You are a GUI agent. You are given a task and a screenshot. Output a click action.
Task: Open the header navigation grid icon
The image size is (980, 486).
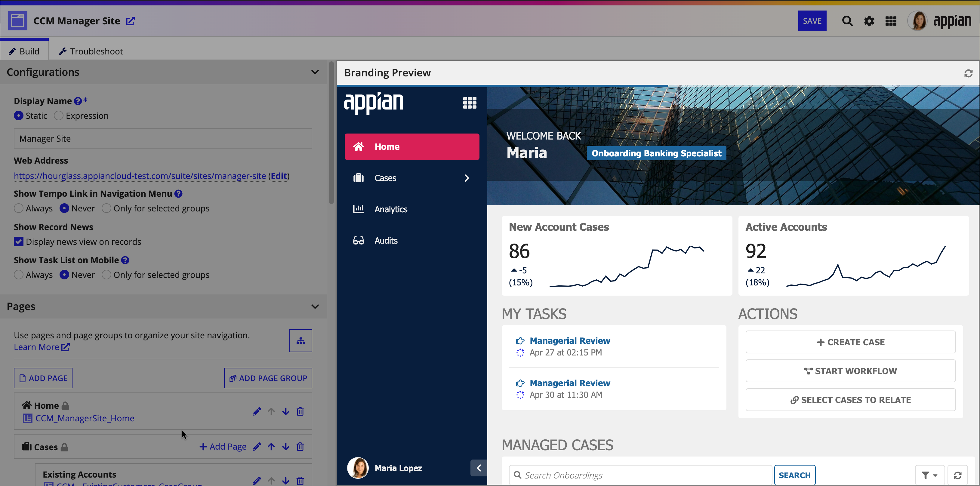point(891,21)
